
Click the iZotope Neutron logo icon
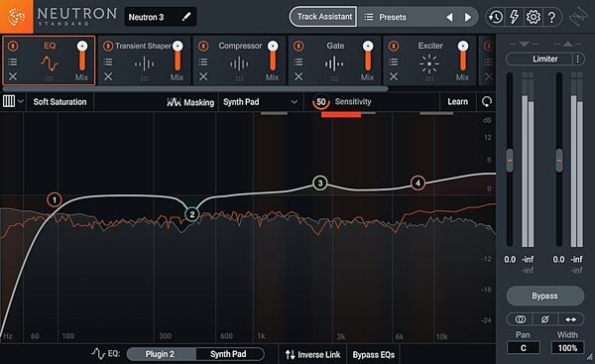(16, 16)
